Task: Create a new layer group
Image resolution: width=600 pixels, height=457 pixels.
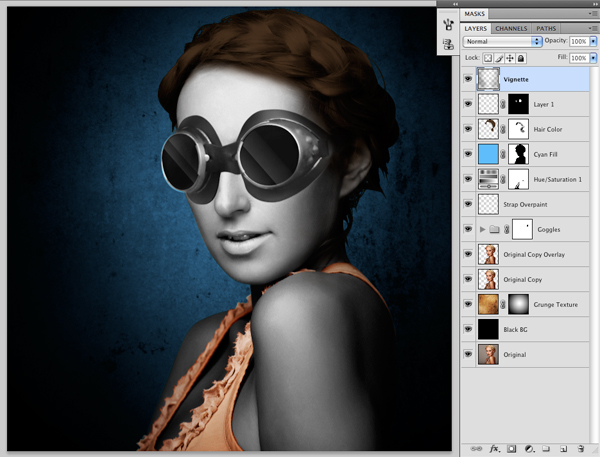Action: coord(546,449)
